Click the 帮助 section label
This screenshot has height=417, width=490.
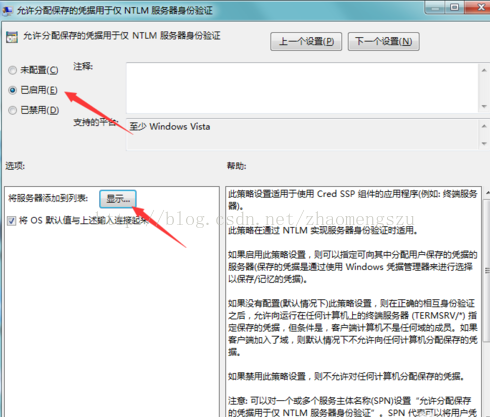tap(237, 166)
